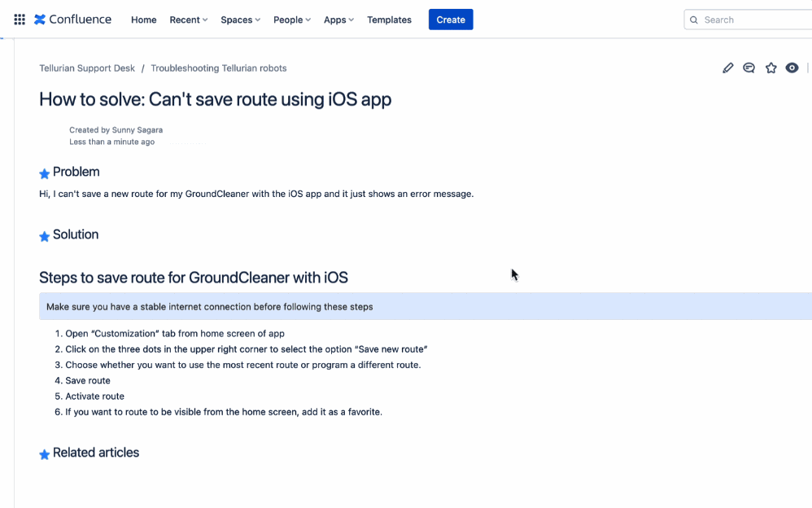Image resolution: width=812 pixels, height=508 pixels.
Task: Edit the page with pencil icon
Action: pyautogui.click(x=727, y=68)
